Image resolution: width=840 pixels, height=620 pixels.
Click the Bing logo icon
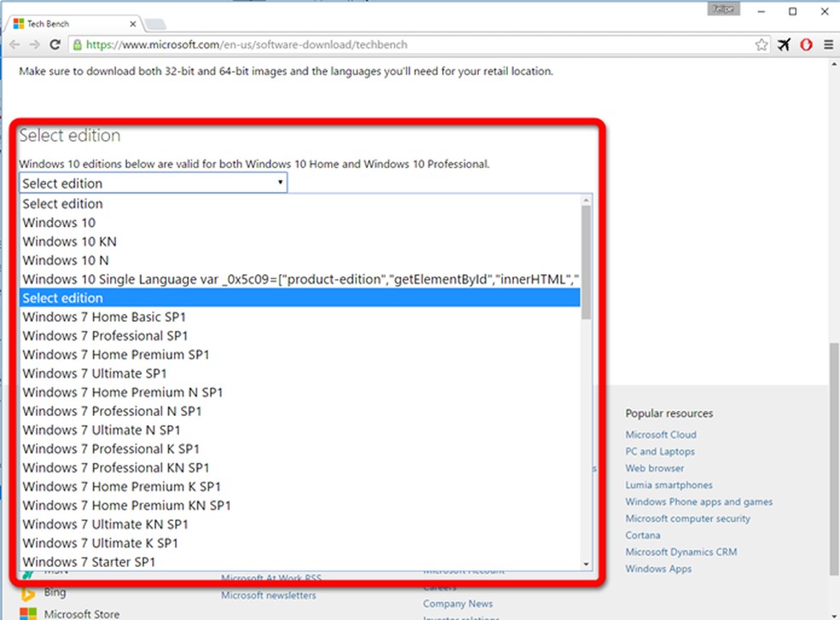click(28, 594)
